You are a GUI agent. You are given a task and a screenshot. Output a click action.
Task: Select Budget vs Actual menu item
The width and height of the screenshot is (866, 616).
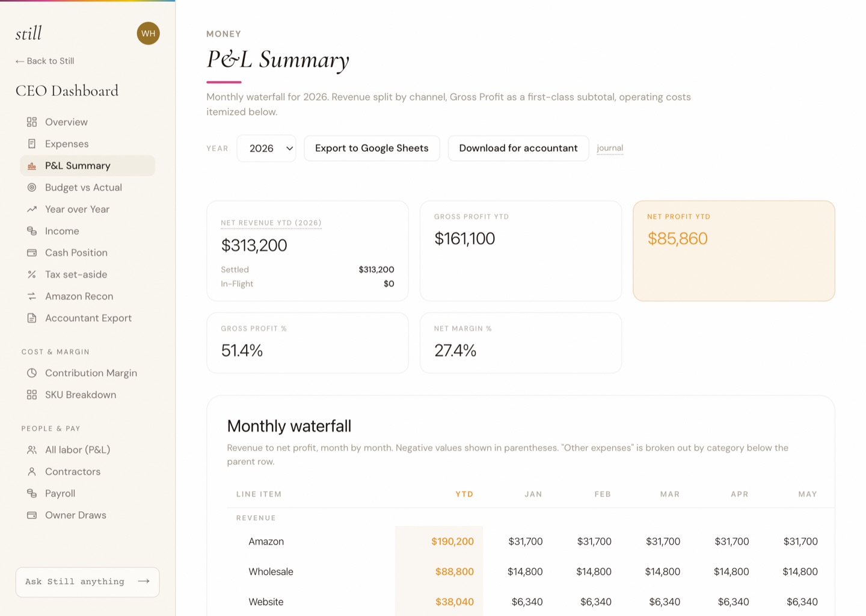pos(87,188)
